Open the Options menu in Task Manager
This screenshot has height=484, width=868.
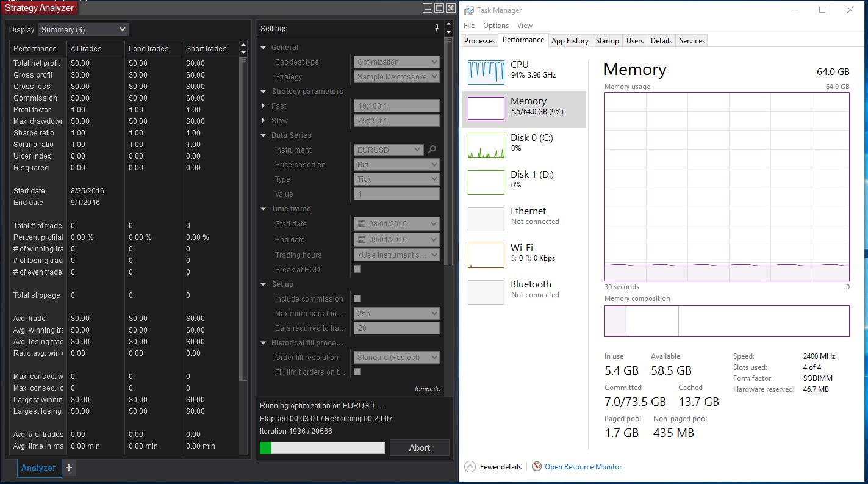coord(495,26)
